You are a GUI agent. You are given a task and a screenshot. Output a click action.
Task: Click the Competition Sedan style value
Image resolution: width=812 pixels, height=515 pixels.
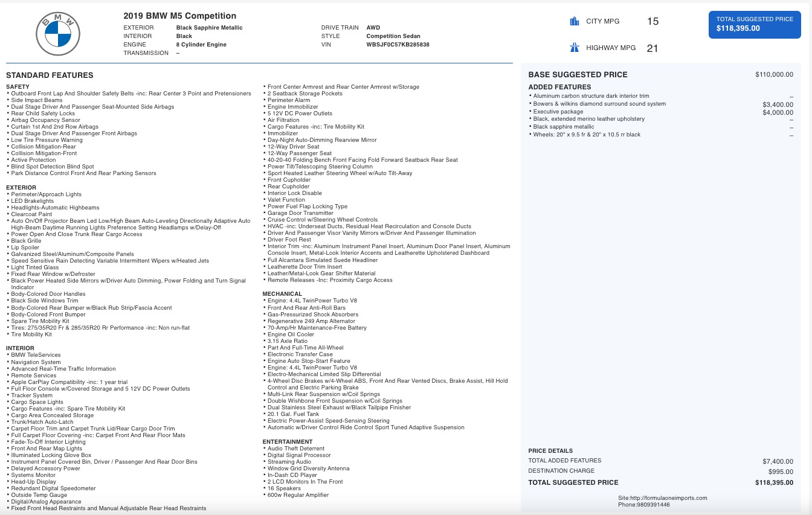[x=393, y=36]
